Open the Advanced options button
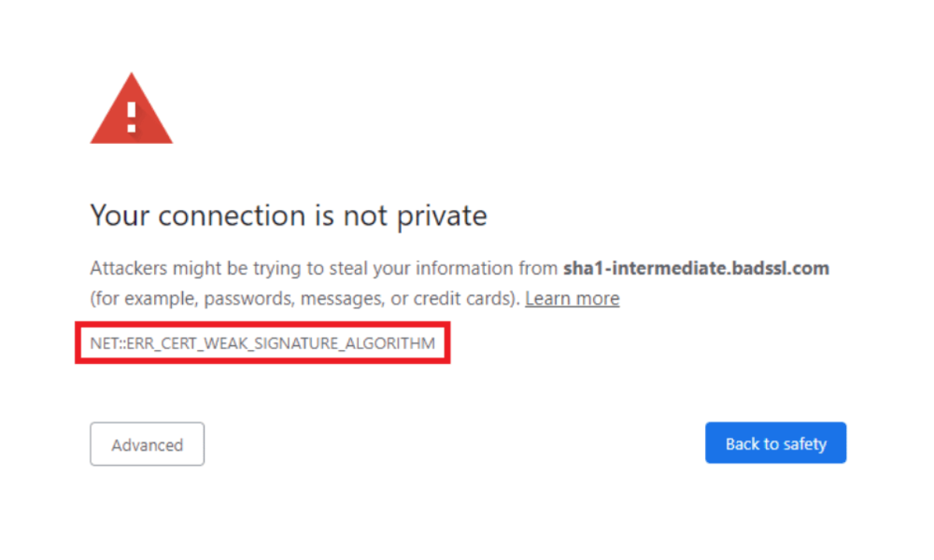 pyautogui.click(x=147, y=444)
